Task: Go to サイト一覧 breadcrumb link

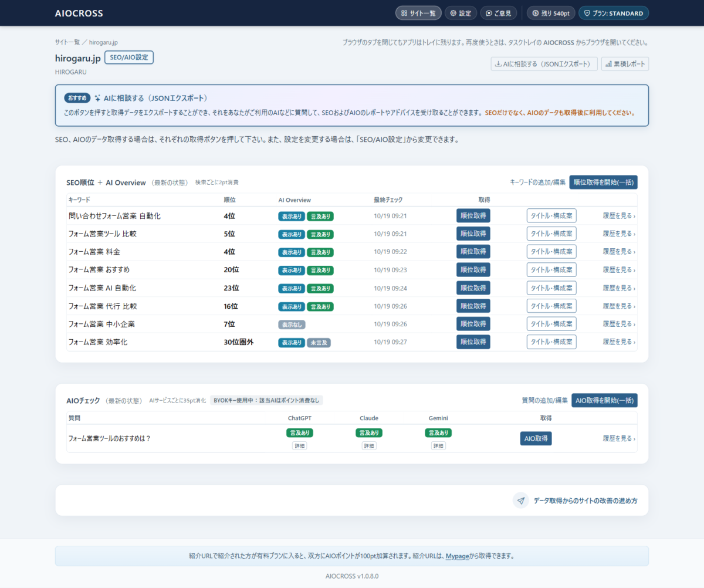Action: pos(67,42)
